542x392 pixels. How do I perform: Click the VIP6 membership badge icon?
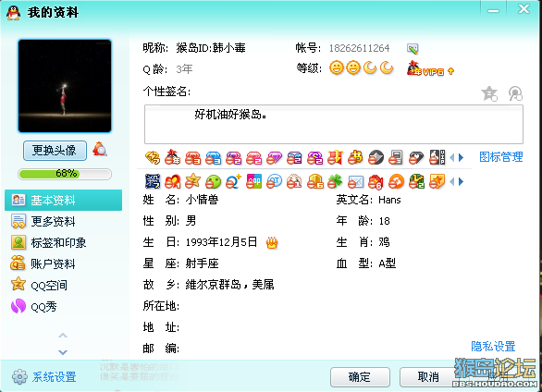[430, 68]
